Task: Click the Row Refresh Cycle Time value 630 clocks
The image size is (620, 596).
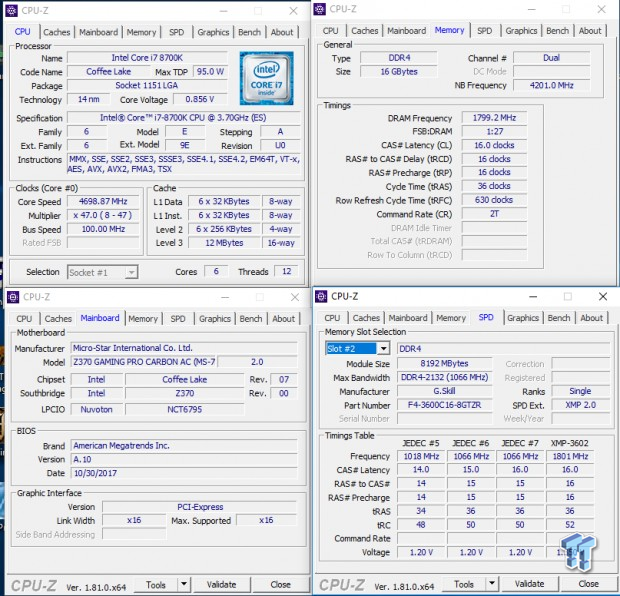Action: click(x=494, y=200)
